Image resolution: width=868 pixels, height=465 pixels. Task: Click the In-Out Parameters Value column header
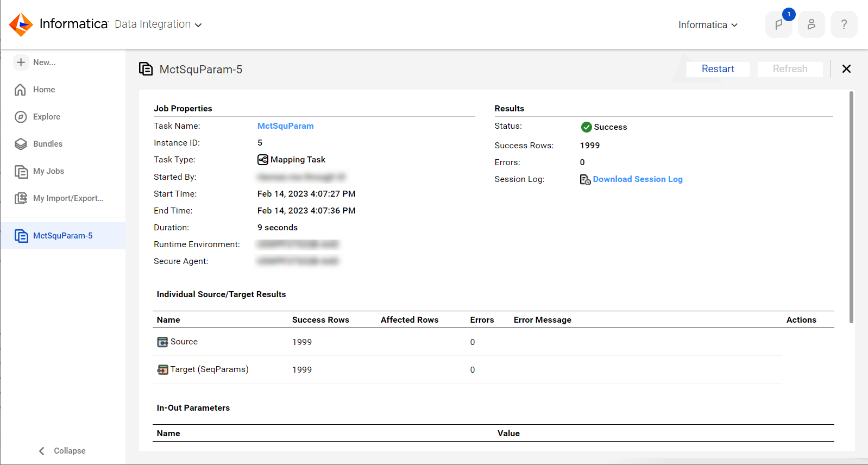coord(508,433)
